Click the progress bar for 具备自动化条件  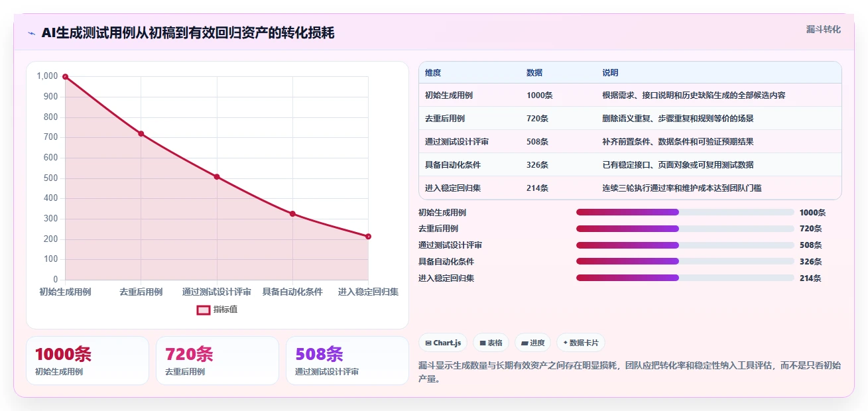pos(685,262)
